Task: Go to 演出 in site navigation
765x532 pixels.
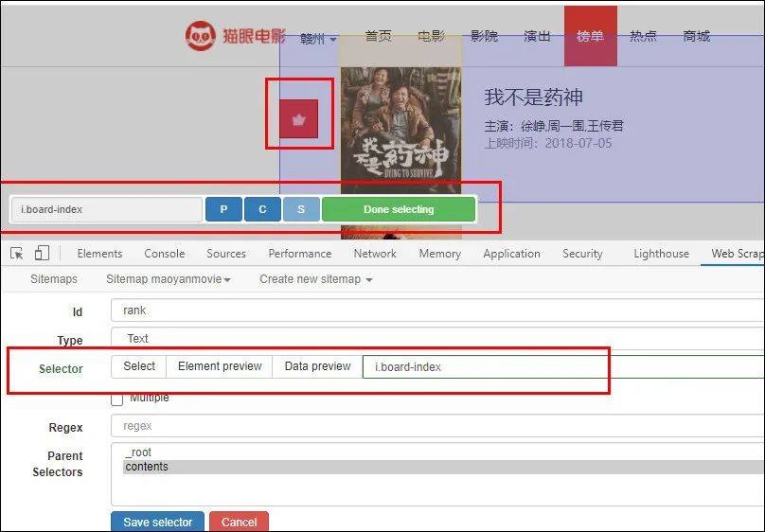Action: 537,36
